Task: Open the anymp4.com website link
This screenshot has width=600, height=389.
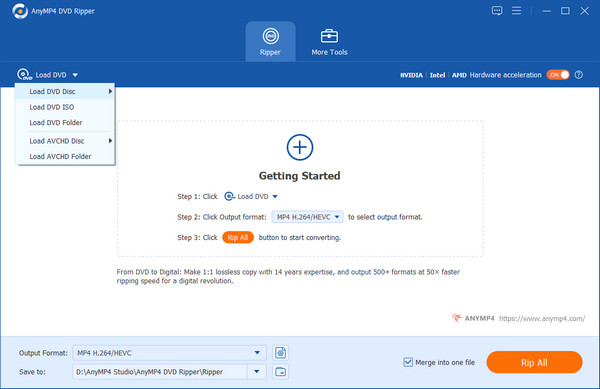Action: tap(542, 318)
